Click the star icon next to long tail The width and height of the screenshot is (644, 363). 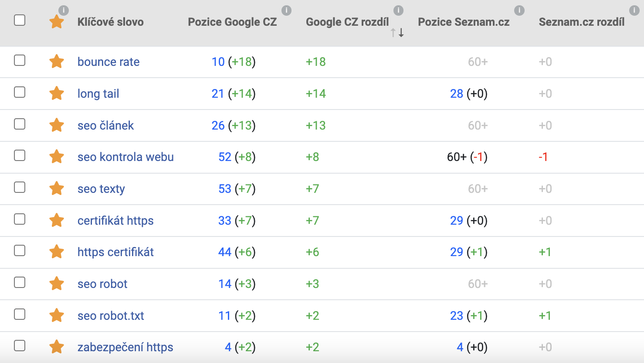point(57,93)
